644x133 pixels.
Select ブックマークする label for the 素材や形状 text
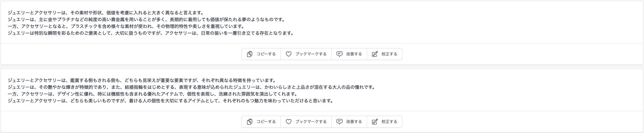[311, 54]
